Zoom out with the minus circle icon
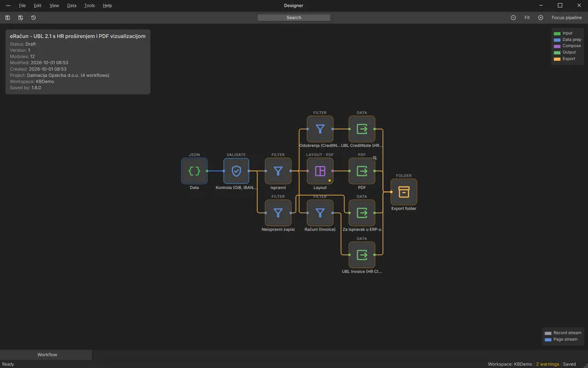 coord(513,18)
